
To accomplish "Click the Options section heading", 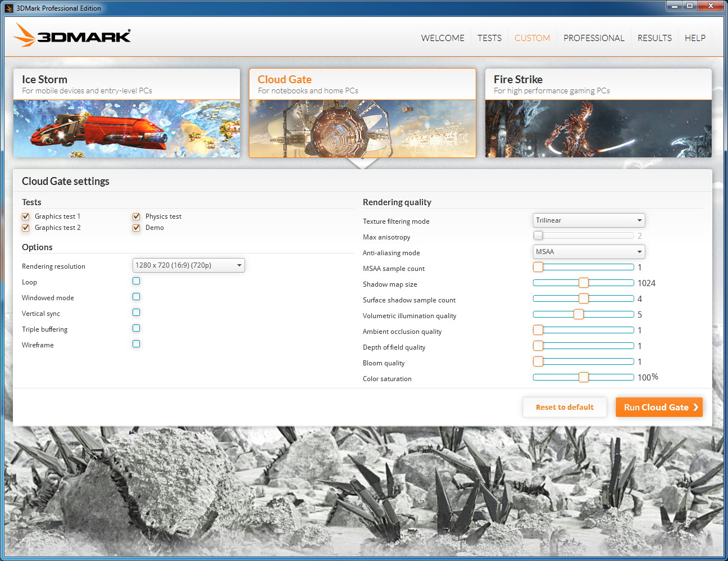I will click(37, 247).
